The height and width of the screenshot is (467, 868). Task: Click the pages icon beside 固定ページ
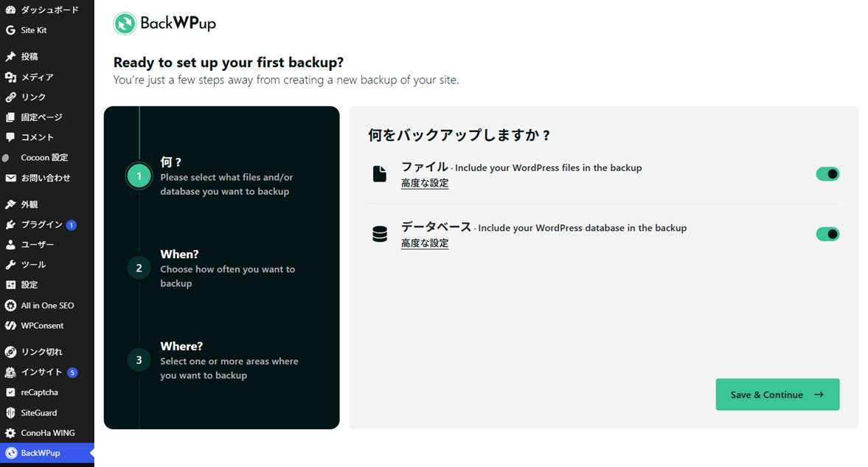(10, 117)
